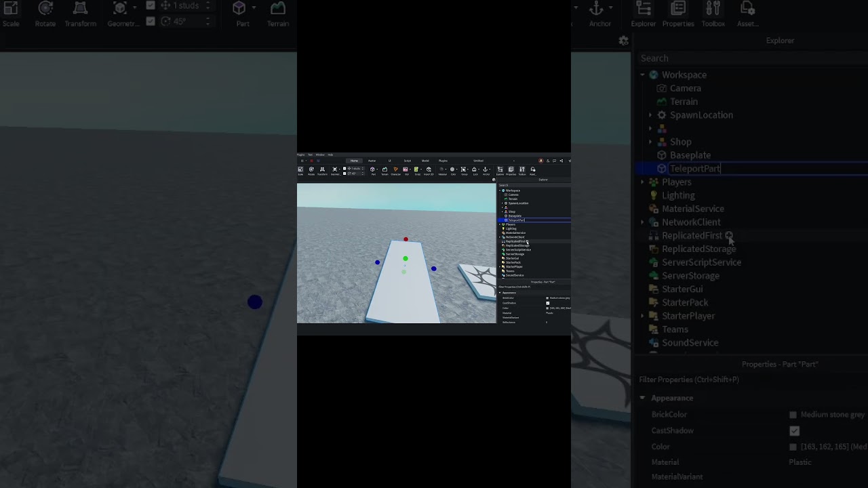Viewport: 868px width, 488px height.
Task: Toggle the studs snap checkbox in the small Studio window
Action: click(344, 168)
